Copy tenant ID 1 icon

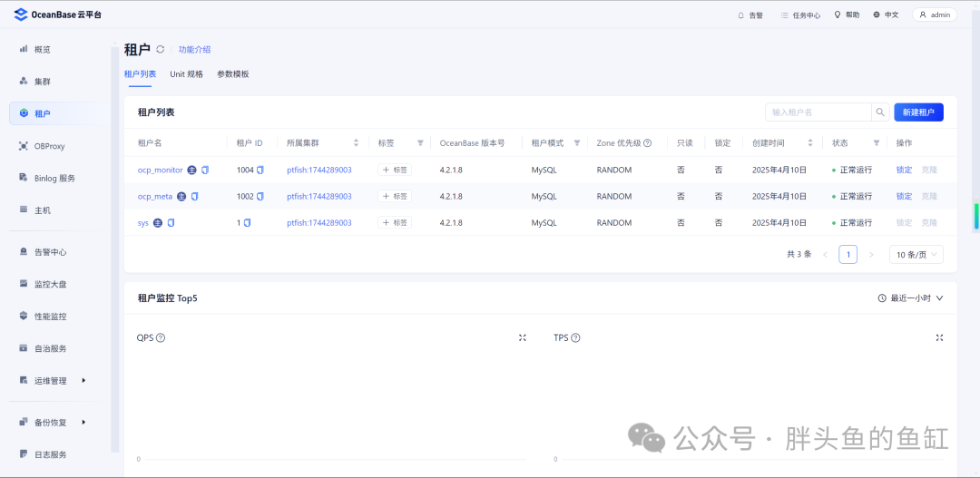tap(248, 222)
